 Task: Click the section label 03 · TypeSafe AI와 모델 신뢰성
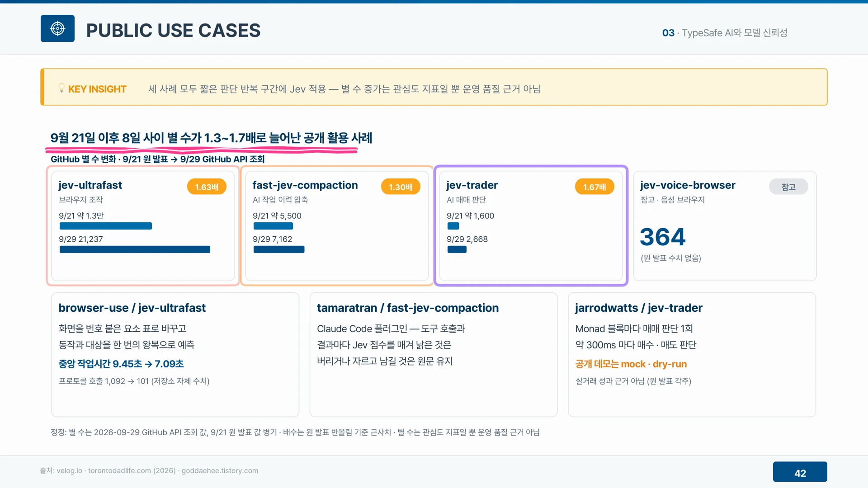[725, 33]
